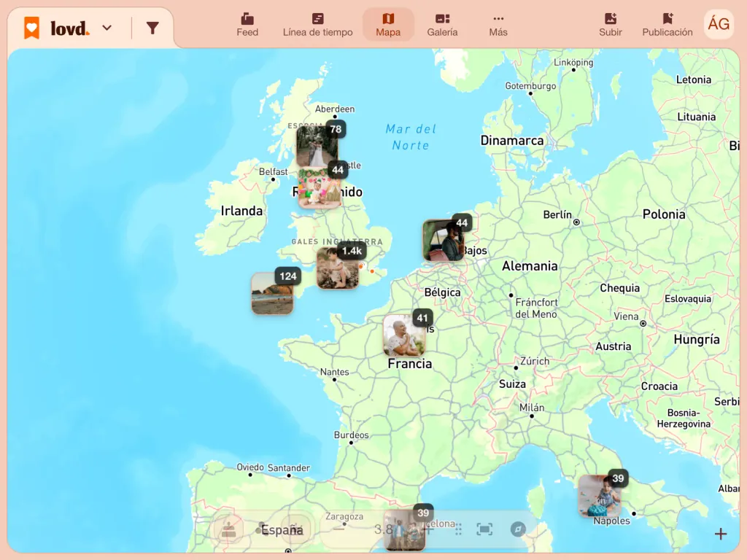Open the 78-photo cluster in Escocia

(318, 146)
